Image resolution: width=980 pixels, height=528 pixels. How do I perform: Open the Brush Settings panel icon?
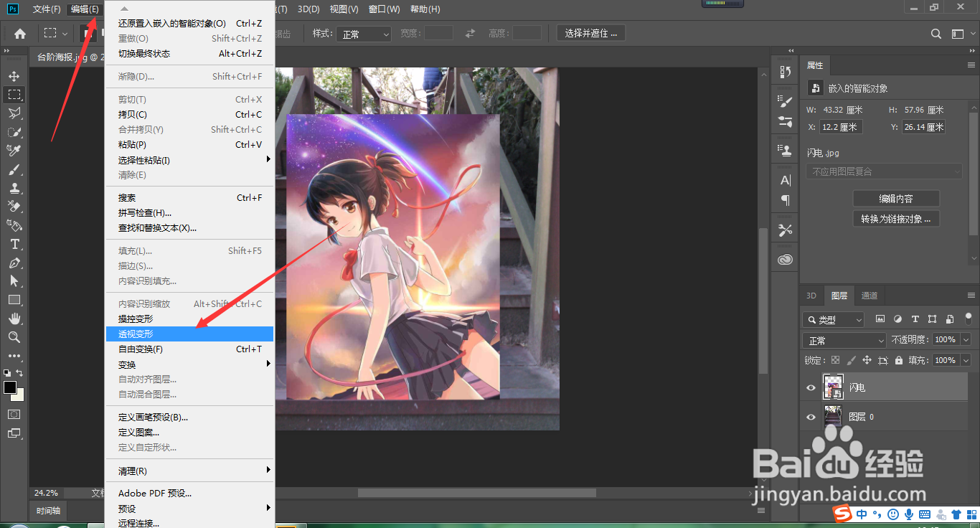[x=786, y=102]
